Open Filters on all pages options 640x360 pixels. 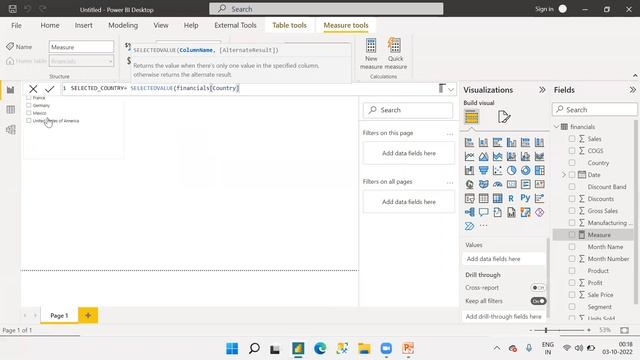[450, 182]
